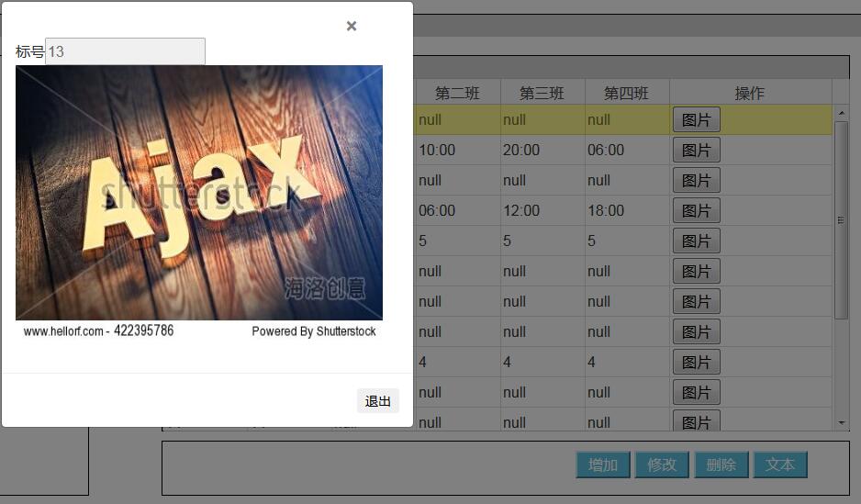The width and height of the screenshot is (861, 504).
Task: Click the 修改 modify button
Action: (x=662, y=465)
